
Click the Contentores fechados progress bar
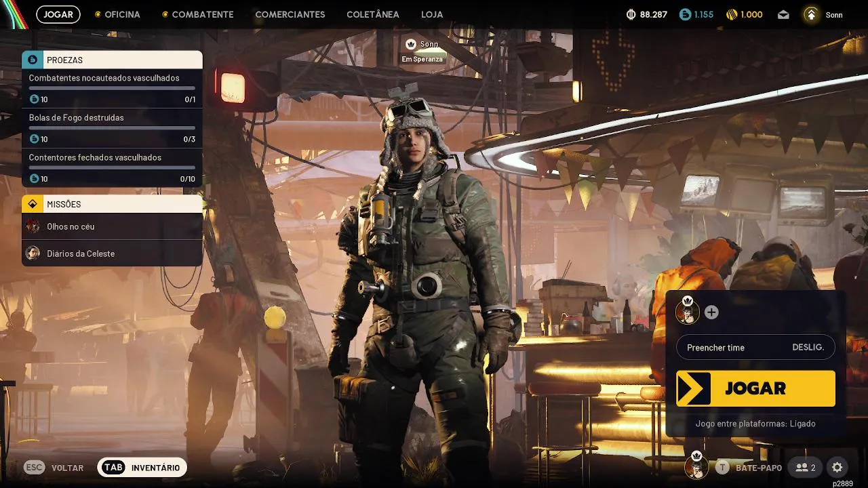click(112, 167)
